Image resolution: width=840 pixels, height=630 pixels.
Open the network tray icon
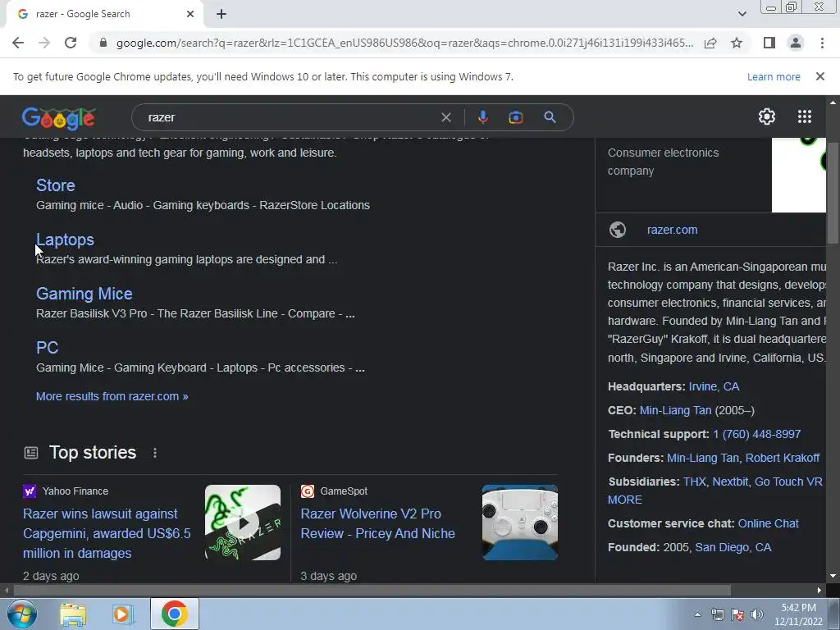point(717,614)
